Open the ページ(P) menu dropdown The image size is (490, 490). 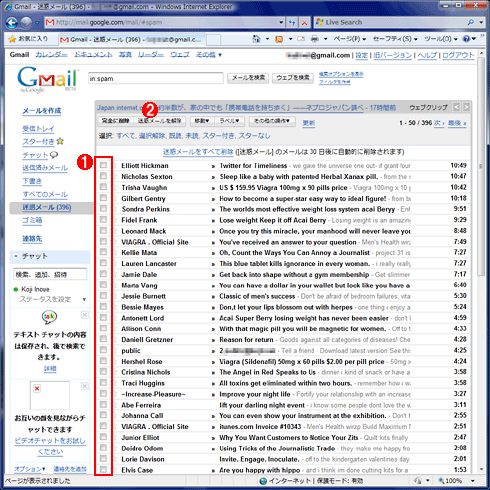point(350,39)
